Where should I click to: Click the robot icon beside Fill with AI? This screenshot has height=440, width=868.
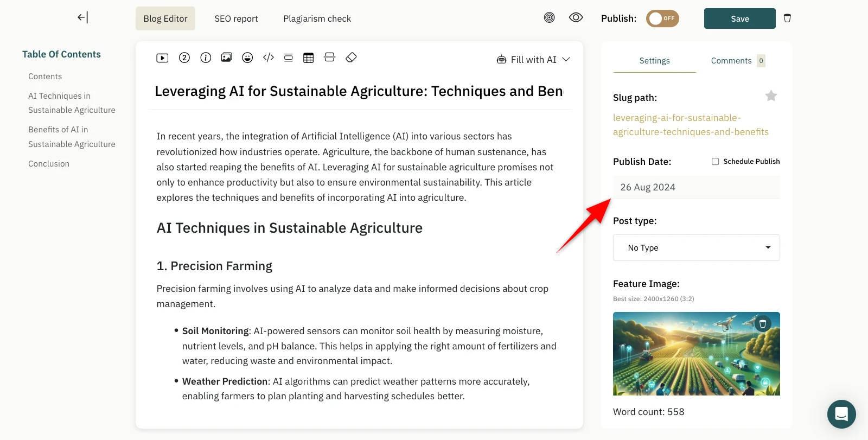coord(502,60)
